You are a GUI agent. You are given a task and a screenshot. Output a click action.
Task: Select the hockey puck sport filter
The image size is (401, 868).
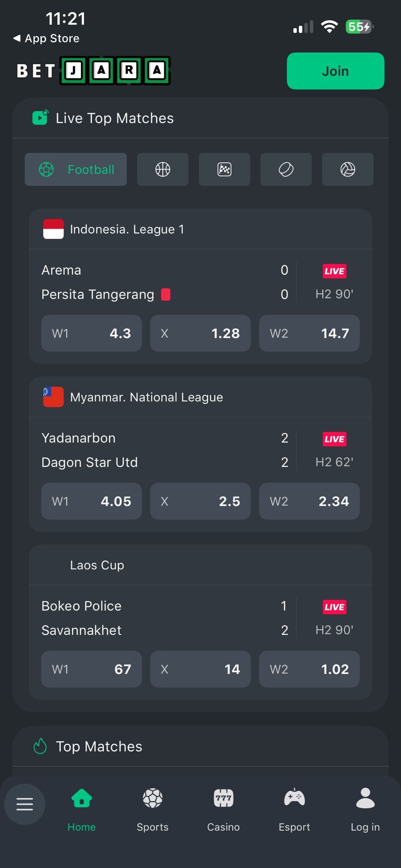coord(286,170)
